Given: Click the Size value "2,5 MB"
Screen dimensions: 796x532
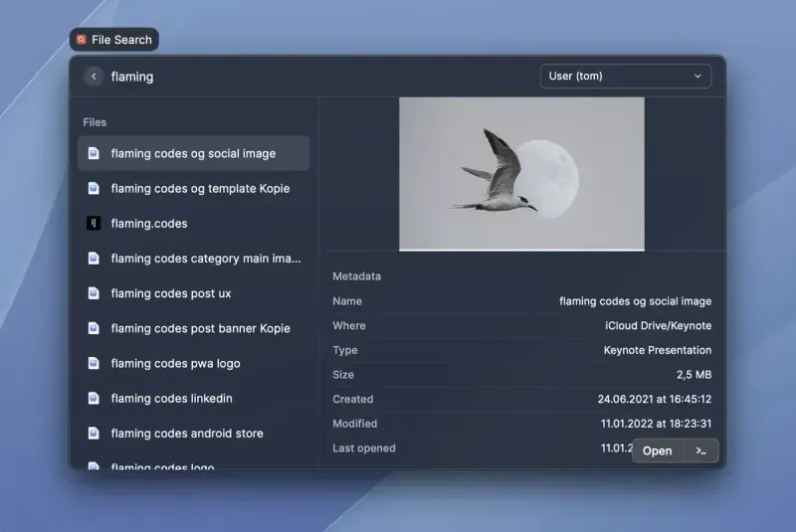Looking at the screenshot, I should [694, 375].
